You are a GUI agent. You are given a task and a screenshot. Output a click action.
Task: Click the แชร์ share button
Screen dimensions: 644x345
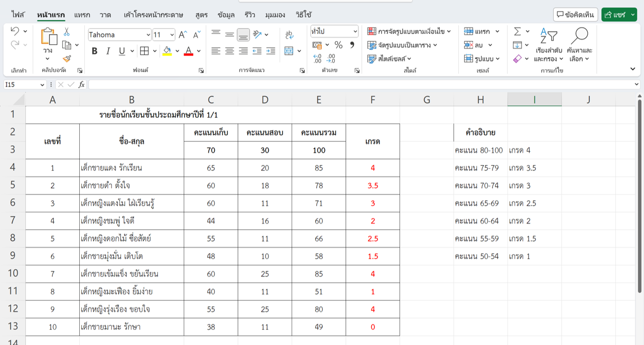pos(619,15)
